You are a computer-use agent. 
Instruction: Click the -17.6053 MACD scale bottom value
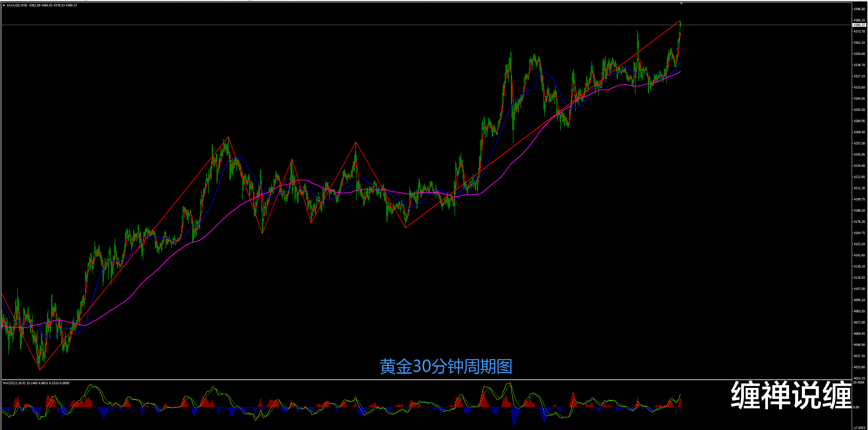click(859, 428)
